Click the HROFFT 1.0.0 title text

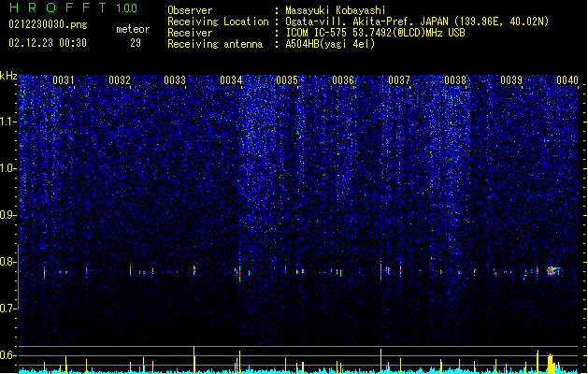point(73,7)
